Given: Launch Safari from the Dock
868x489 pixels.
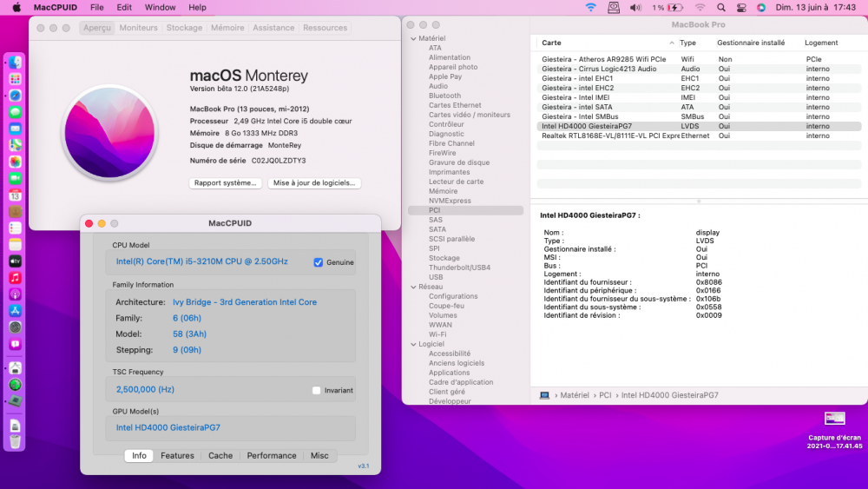Looking at the screenshot, I should pyautogui.click(x=15, y=96).
